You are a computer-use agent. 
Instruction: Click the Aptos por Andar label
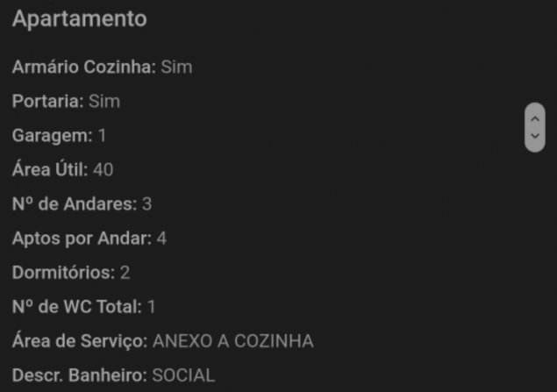[x=82, y=239]
